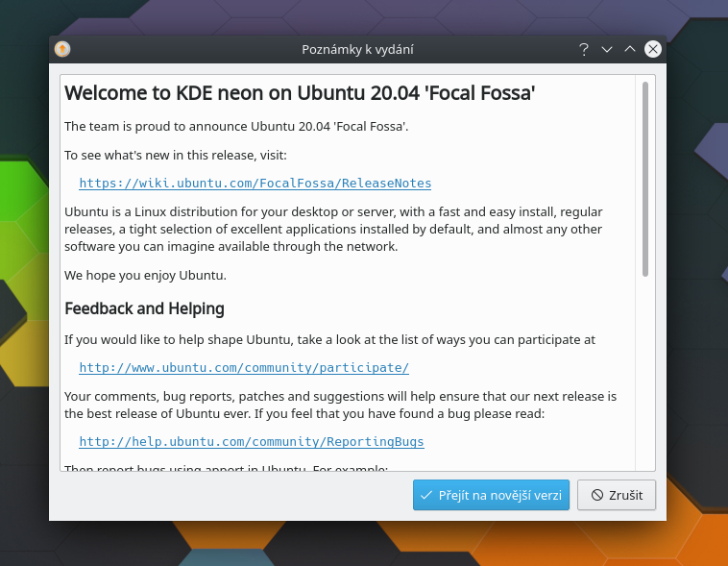
Task: Close the Poznámky k vydání dialog
Action: click(x=653, y=49)
